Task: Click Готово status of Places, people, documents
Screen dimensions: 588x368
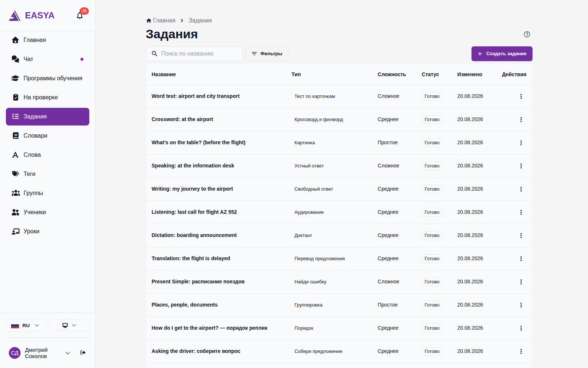Action: 432,305
